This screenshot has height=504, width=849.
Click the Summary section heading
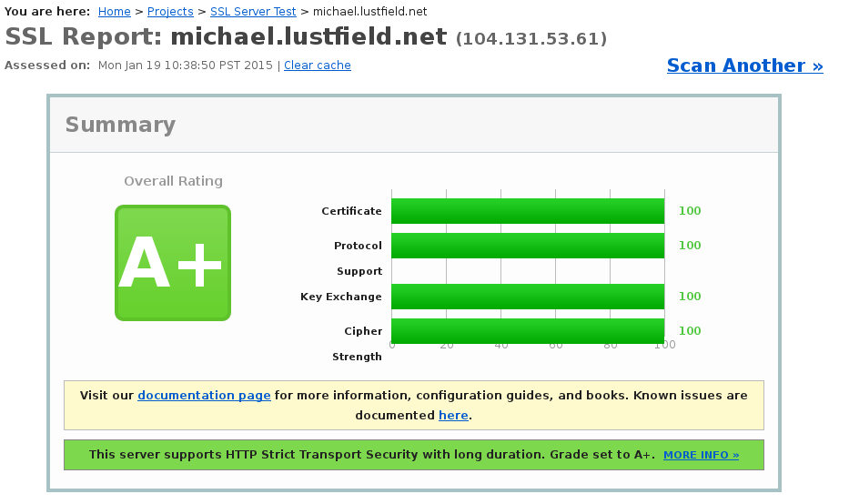pos(120,126)
